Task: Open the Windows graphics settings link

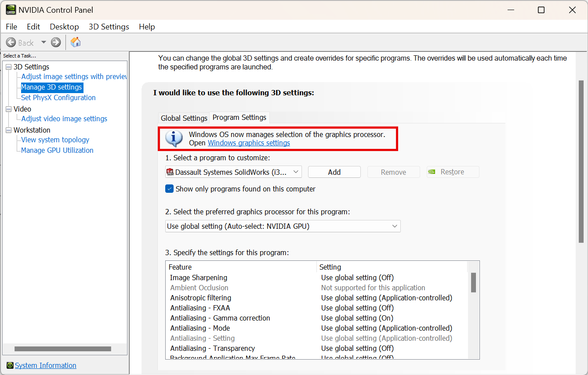Action: (249, 143)
